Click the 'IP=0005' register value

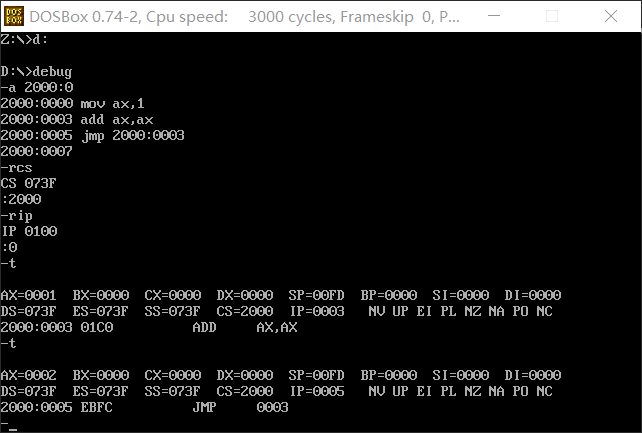coord(317,391)
